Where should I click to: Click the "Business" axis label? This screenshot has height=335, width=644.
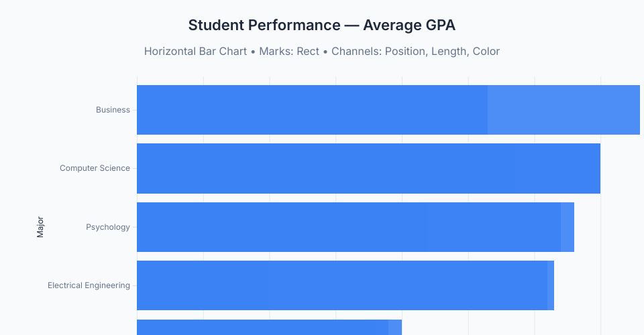[113, 110]
